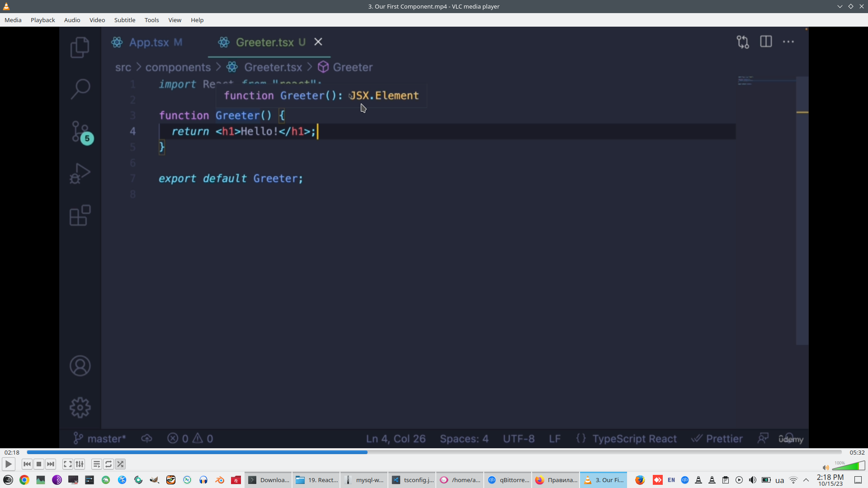Stop playback with the stop button

coord(39,464)
